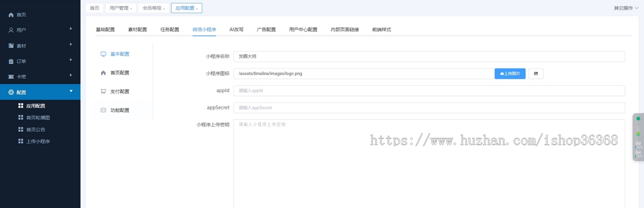
Task: Close the 会员等级 top tab
Action: click(x=164, y=9)
